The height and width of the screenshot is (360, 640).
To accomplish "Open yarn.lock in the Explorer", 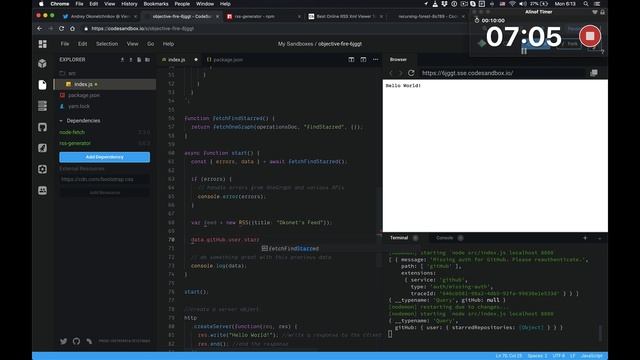I will [105, 106].
